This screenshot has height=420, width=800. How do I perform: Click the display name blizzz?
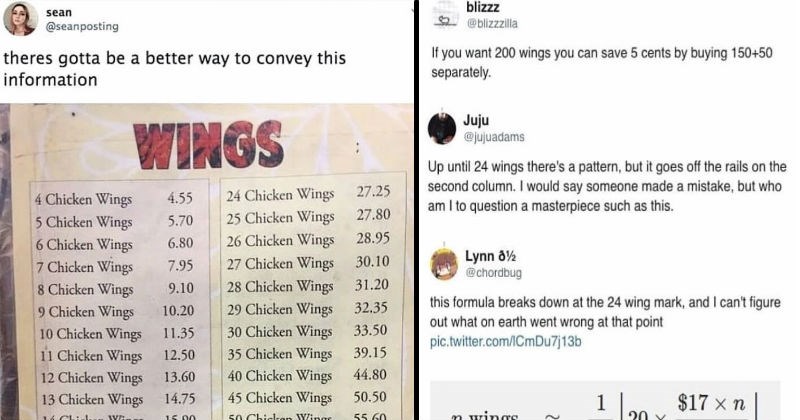[483, 7]
